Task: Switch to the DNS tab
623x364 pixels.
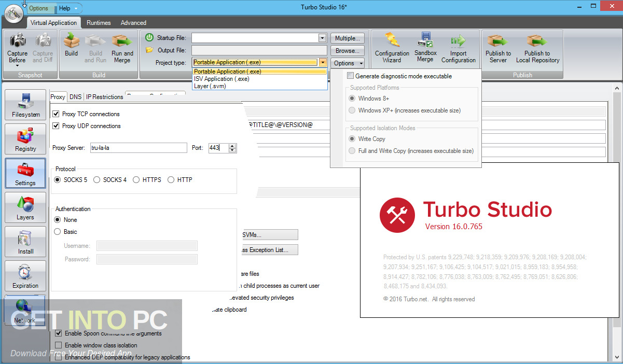Action: click(x=75, y=97)
